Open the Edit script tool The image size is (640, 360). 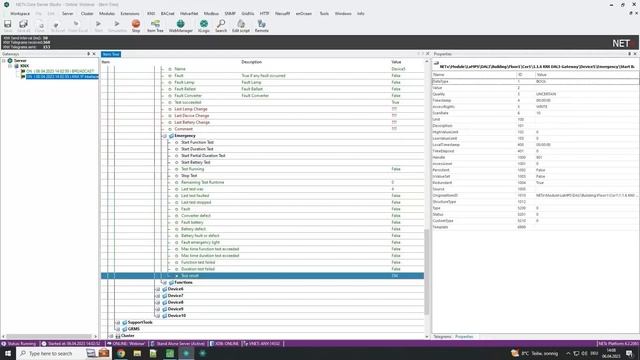pos(241,25)
